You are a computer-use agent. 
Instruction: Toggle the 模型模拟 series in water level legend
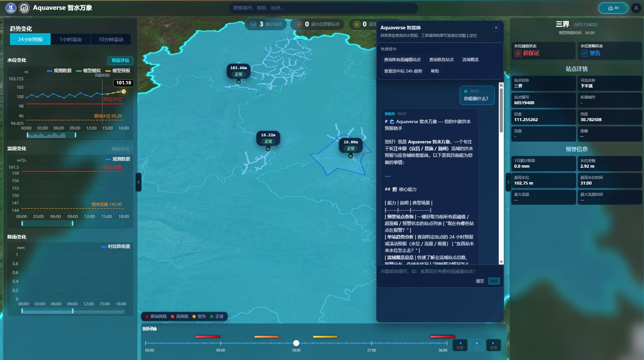(x=89, y=71)
